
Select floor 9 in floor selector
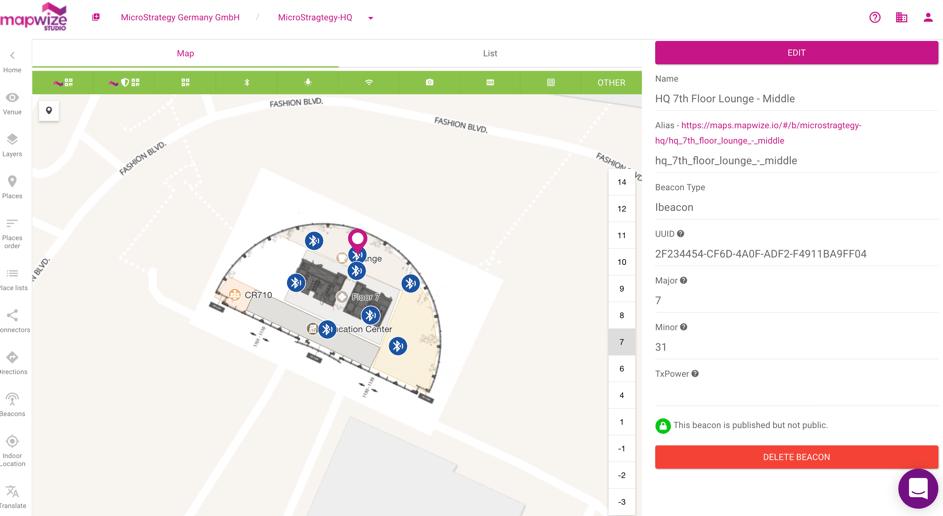click(x=621, y=289)
